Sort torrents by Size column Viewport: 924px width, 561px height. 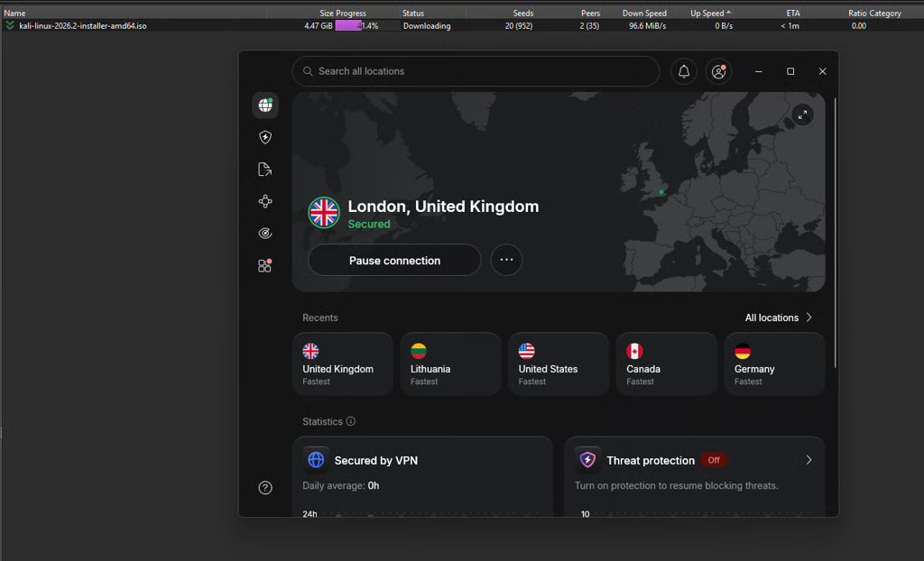coord(327,13)
